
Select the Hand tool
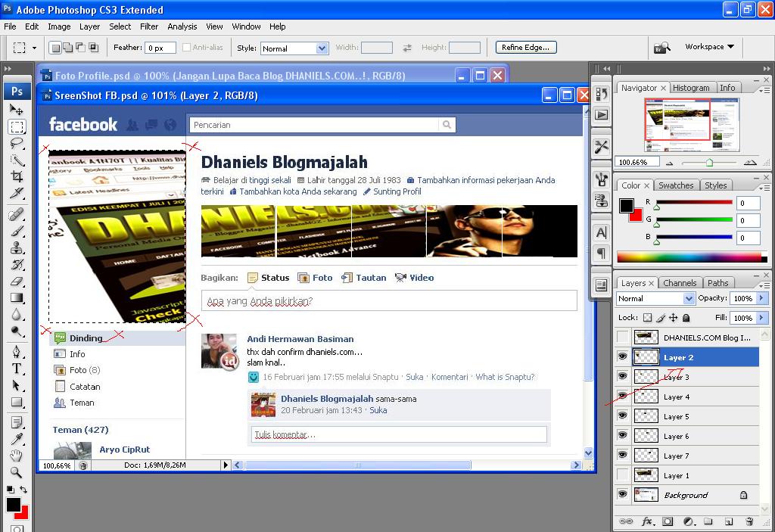coord(17,456)
